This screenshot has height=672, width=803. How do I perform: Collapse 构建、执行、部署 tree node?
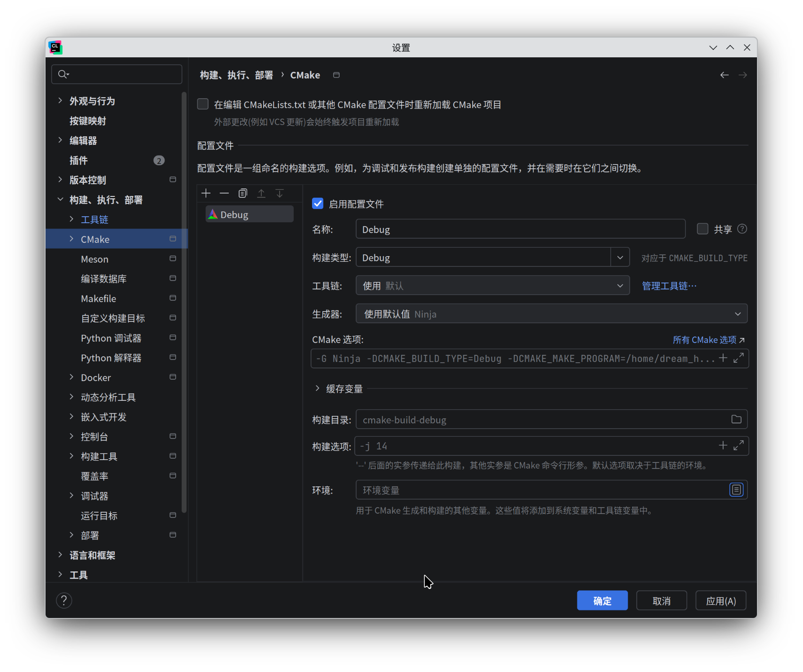point(60,199)
